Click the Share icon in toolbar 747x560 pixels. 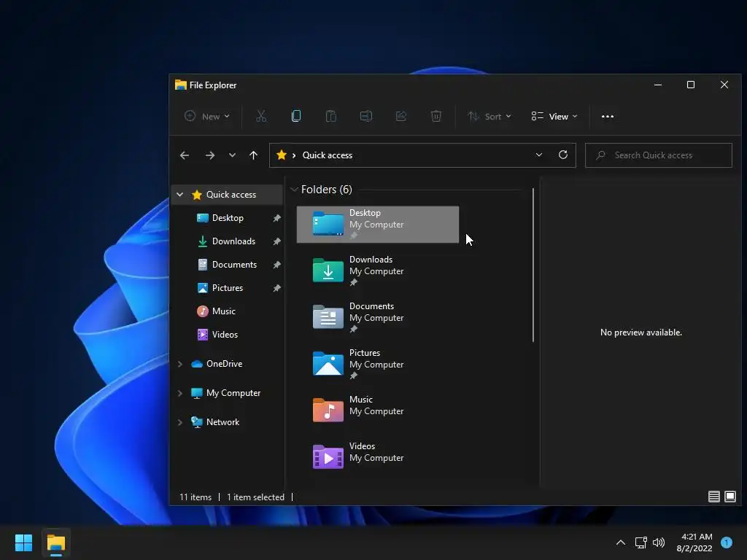(x=401, y=116)
